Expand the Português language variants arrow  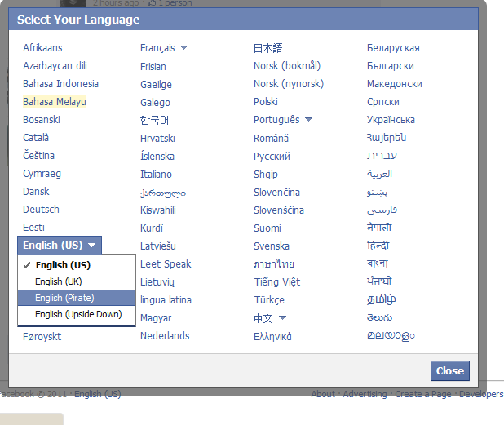(308, 120)
